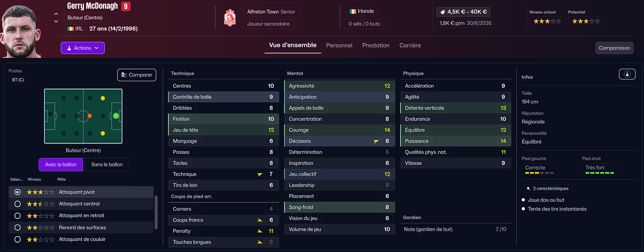Switch to the Carrière tab
The height and width of the screenshot is (252, 644).
[410, 46]
